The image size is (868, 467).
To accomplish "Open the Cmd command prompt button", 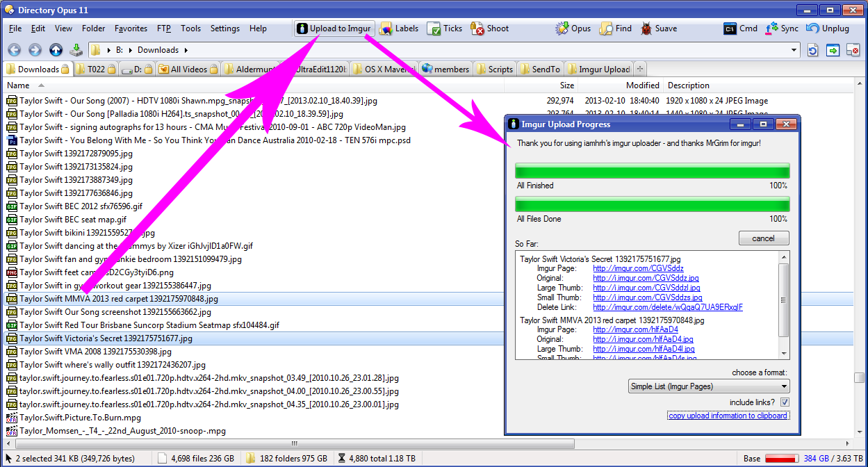I will [x=741, y=28].
